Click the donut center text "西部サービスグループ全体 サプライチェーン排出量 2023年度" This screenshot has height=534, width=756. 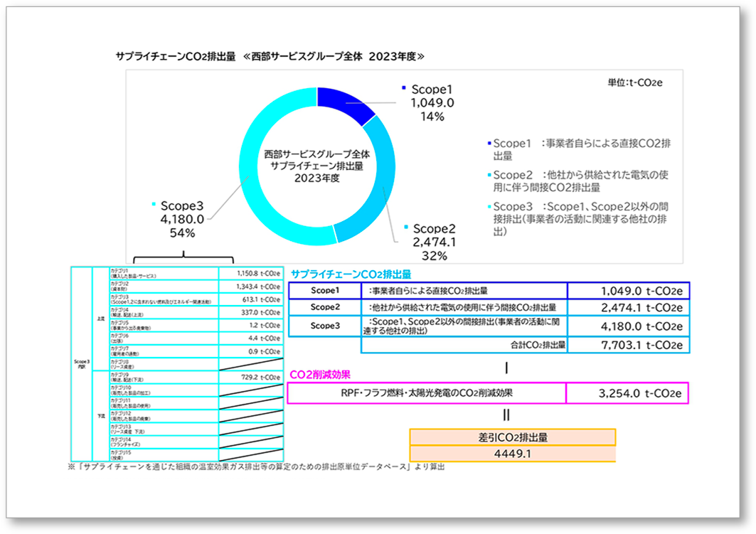(316, 166)
